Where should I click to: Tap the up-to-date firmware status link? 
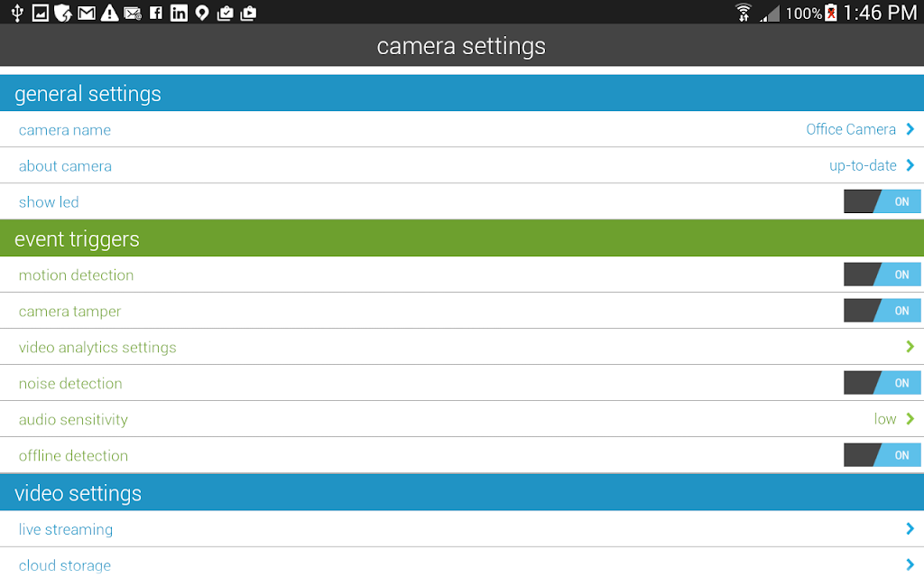pyautogui.click(x=863, y=165)
